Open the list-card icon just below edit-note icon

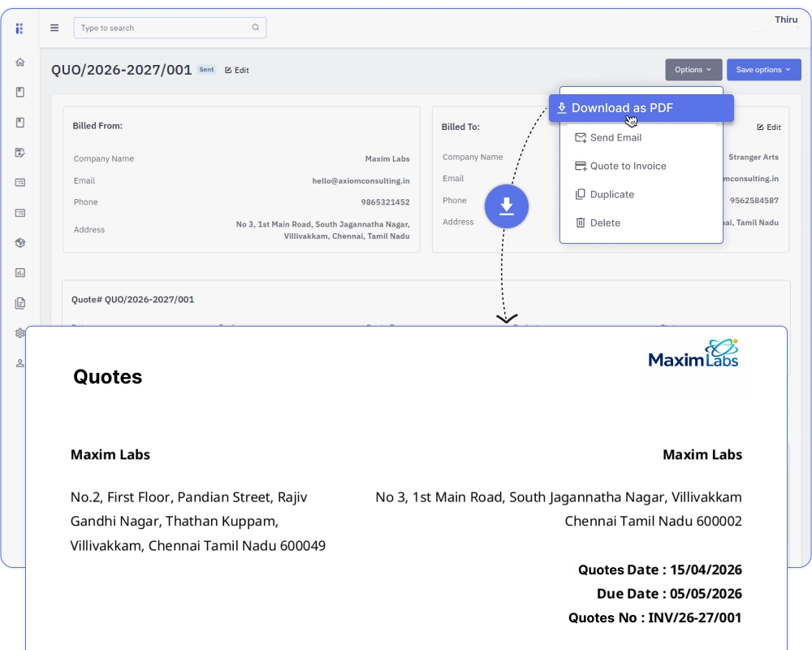(20, 183)
